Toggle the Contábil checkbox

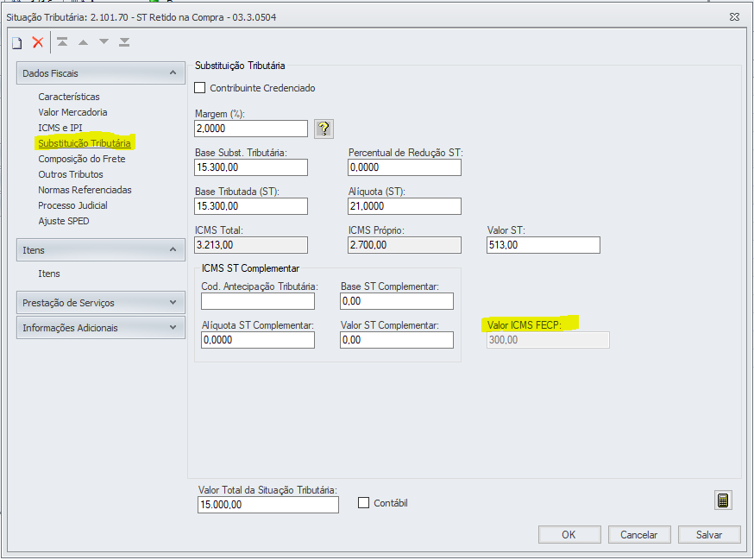coord(363,503)
